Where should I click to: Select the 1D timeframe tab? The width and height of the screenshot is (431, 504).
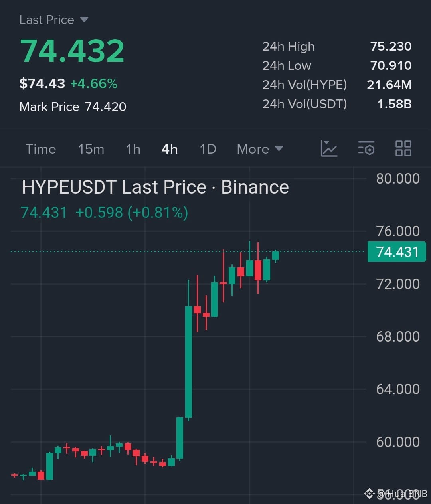coord(208,149)
